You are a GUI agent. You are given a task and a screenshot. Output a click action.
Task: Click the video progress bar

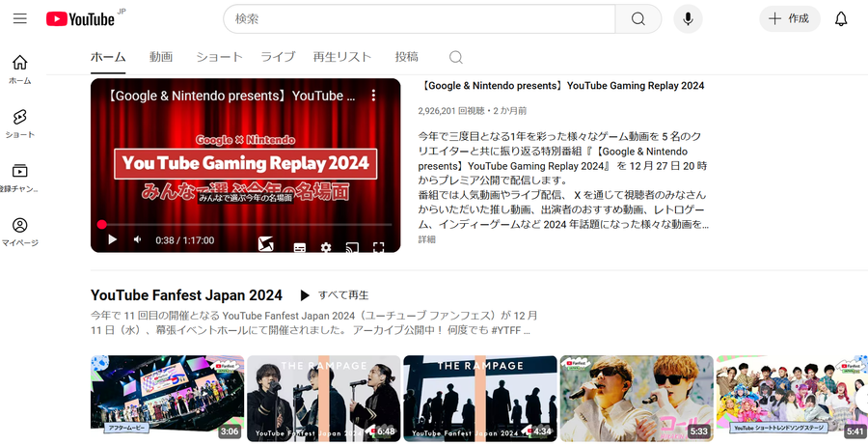click(246, 225)
